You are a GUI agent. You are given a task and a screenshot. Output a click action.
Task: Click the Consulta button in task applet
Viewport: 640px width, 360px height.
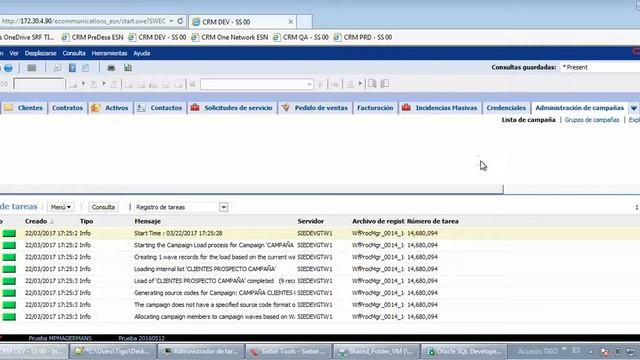(103, 207)
